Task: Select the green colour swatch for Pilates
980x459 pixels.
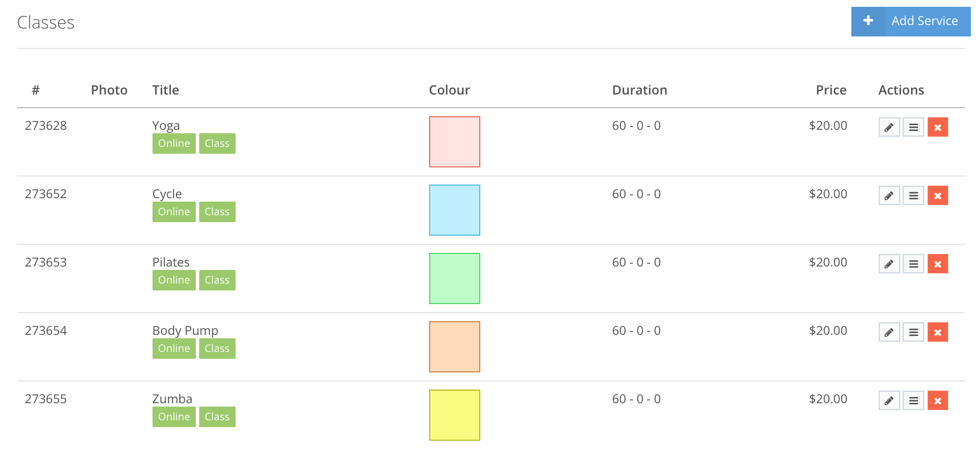Action: (454, 278)
